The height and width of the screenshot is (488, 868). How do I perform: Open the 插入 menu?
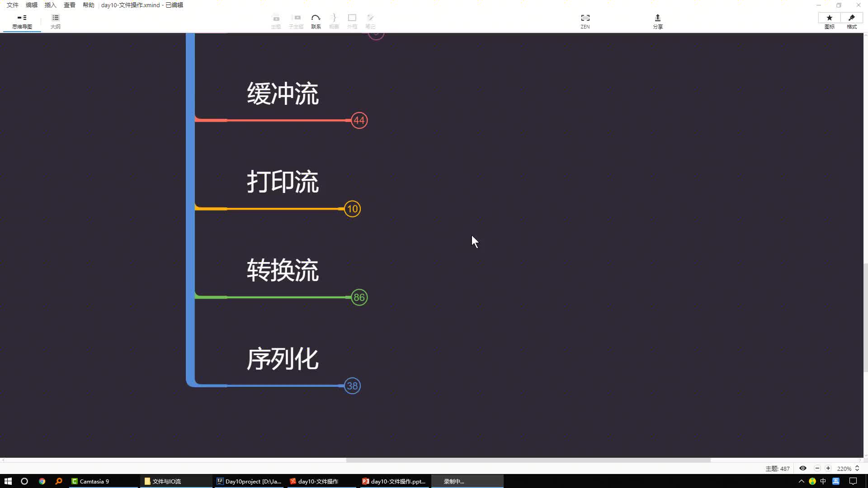(x=51, y=5)
